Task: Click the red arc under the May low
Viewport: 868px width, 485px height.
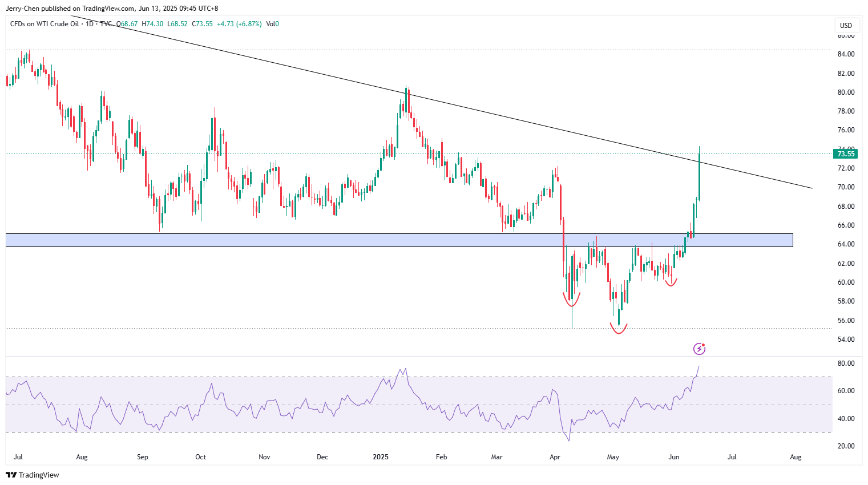Action: tap(619, 330)
